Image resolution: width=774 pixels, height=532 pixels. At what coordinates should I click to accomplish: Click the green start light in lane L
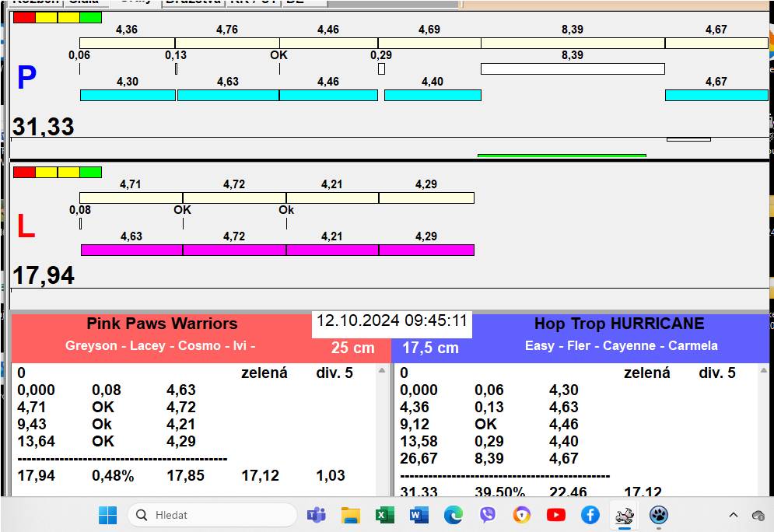(x=91, y=172)
